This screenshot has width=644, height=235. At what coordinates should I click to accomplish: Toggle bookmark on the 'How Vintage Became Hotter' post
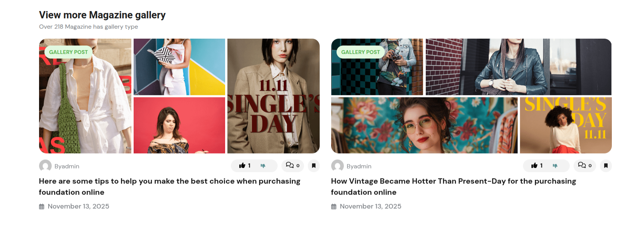[x=606, y=166]
